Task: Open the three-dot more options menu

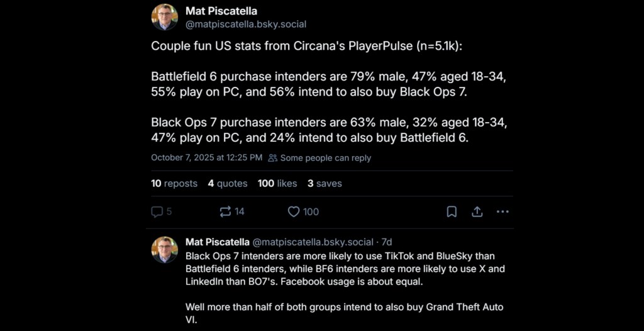Action: pyautogui.click(x=502, y=212)
